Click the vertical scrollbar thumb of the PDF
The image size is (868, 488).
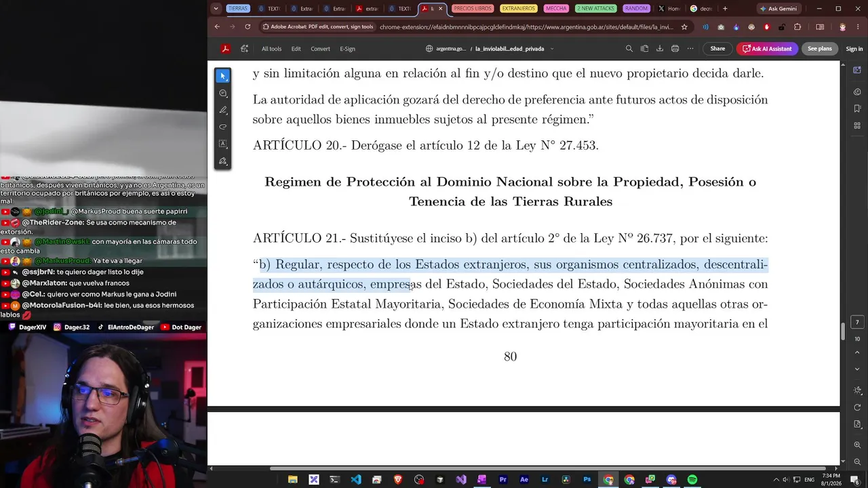(843, 332)
